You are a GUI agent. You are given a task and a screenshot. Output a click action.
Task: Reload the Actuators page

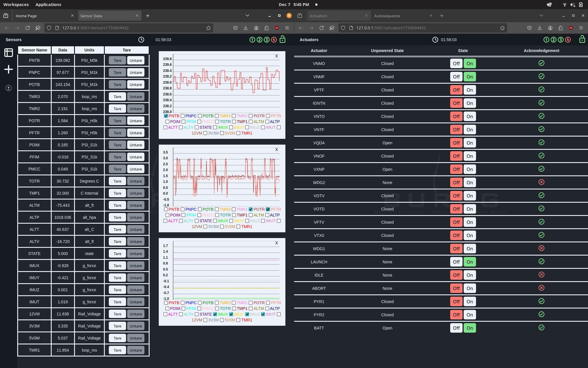pyautogui.click(x=322, y=28)
